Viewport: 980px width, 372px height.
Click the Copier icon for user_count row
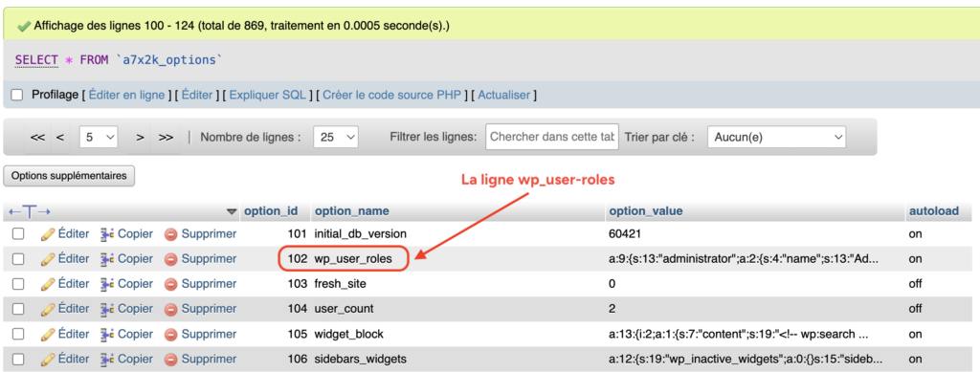(107, 309)
